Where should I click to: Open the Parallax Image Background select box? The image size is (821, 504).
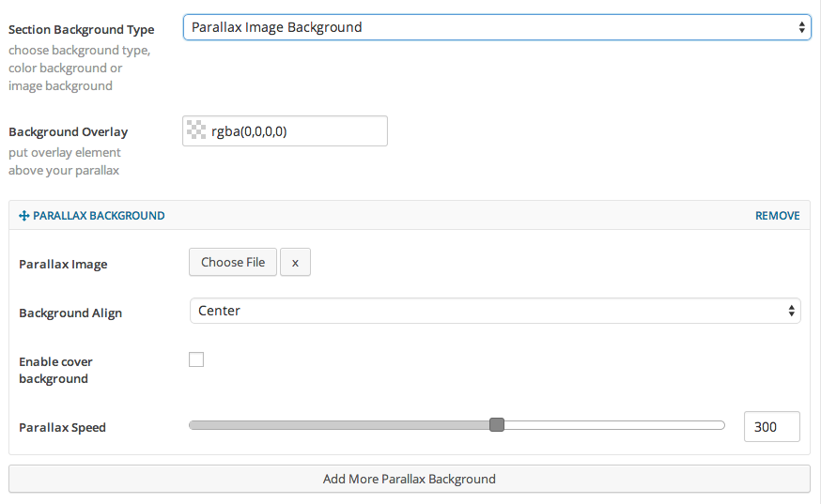496,27
